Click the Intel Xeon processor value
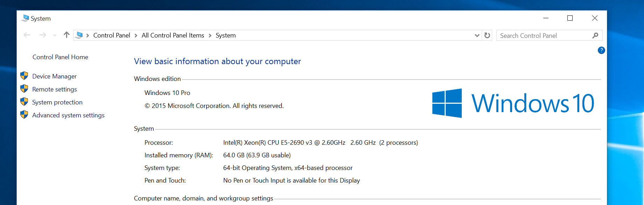 tap(320, 143)
